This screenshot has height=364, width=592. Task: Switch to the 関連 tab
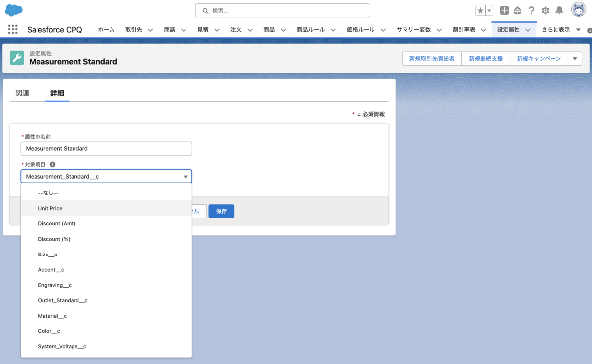click(x=22, y=92)
